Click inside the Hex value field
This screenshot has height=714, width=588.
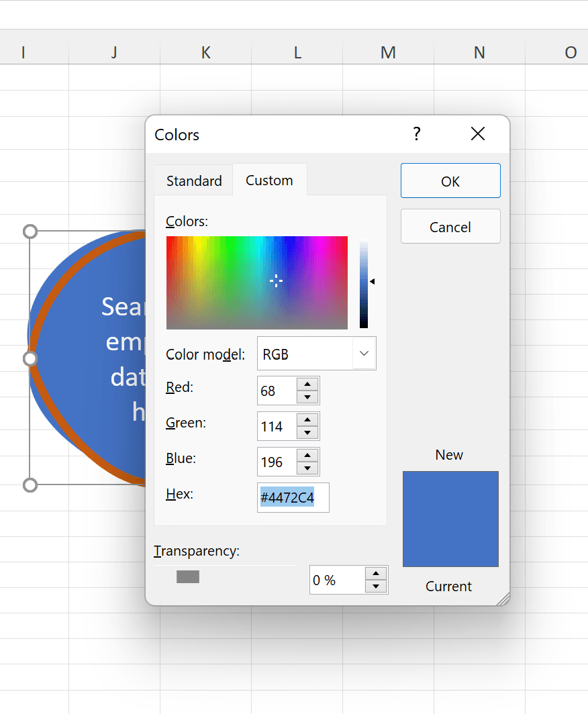click(293, 497)
